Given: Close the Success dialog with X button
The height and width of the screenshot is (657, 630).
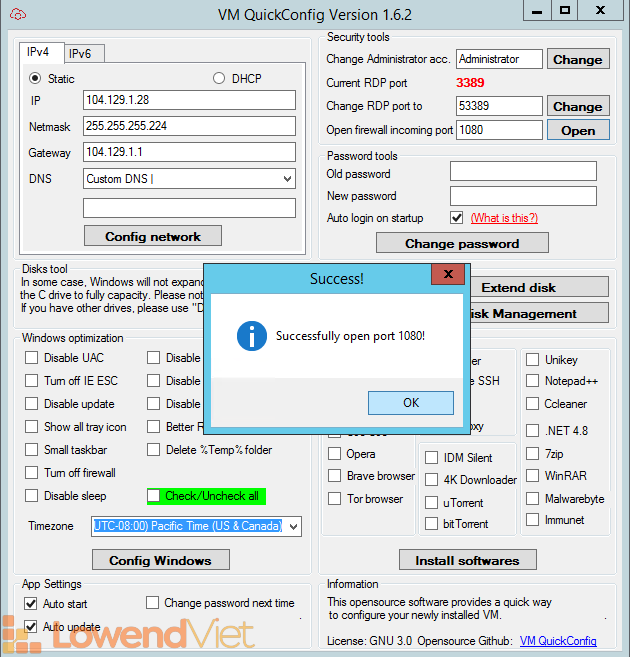Looking at the screenshot, I should [x=446, y=277].
